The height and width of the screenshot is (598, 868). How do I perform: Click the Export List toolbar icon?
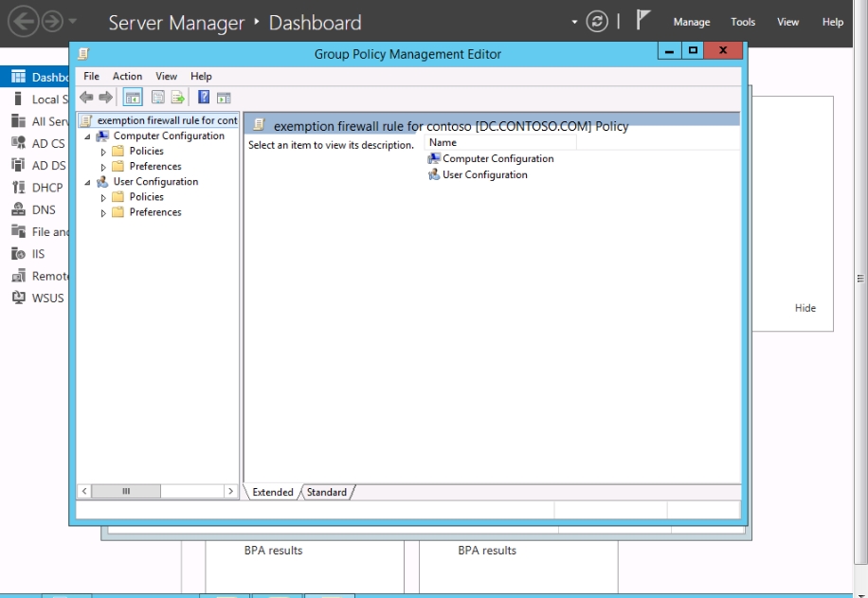(x=178, y=98)
